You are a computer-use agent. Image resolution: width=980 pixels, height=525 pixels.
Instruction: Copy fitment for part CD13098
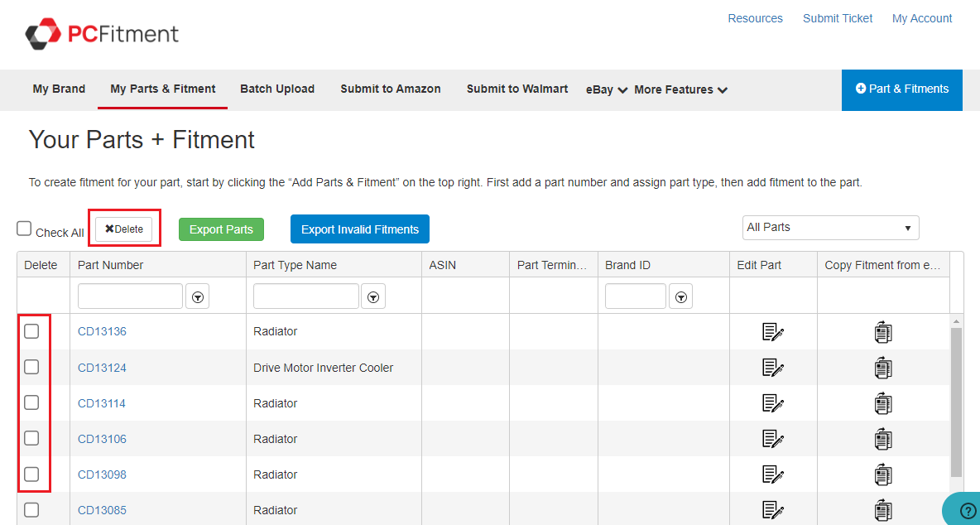pos(883,474)
